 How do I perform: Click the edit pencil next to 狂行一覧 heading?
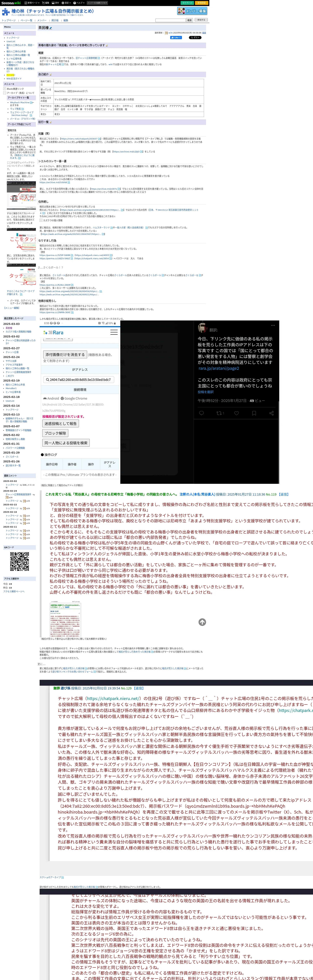51,122
